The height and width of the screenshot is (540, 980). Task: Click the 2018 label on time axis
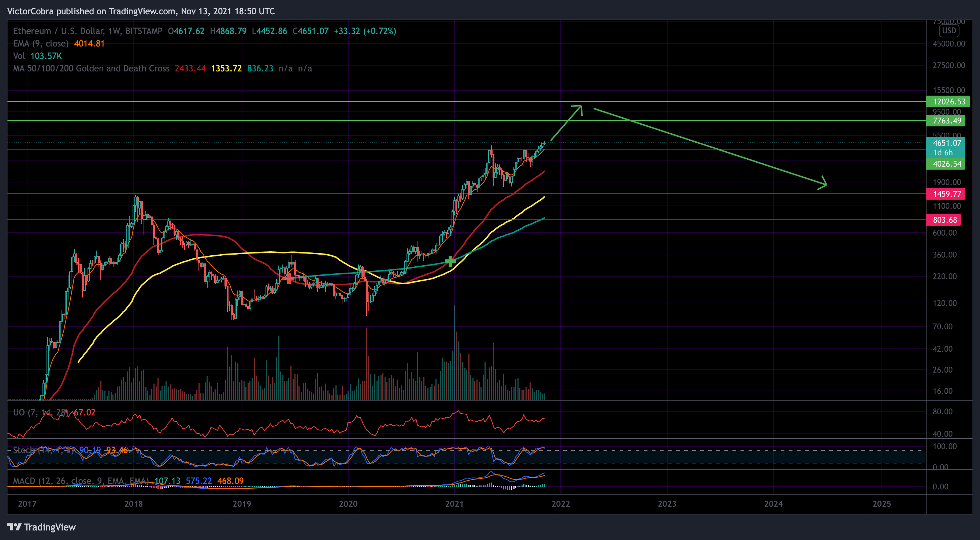pyautogui.click(x=134, y=504)
